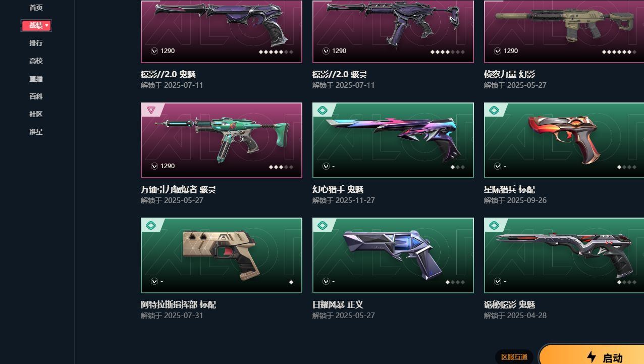The width and height of the screenshot is (644, 364).
Task: Open 百科 sidebar entry
Action: pyautogui.click(x=36, y=96)
